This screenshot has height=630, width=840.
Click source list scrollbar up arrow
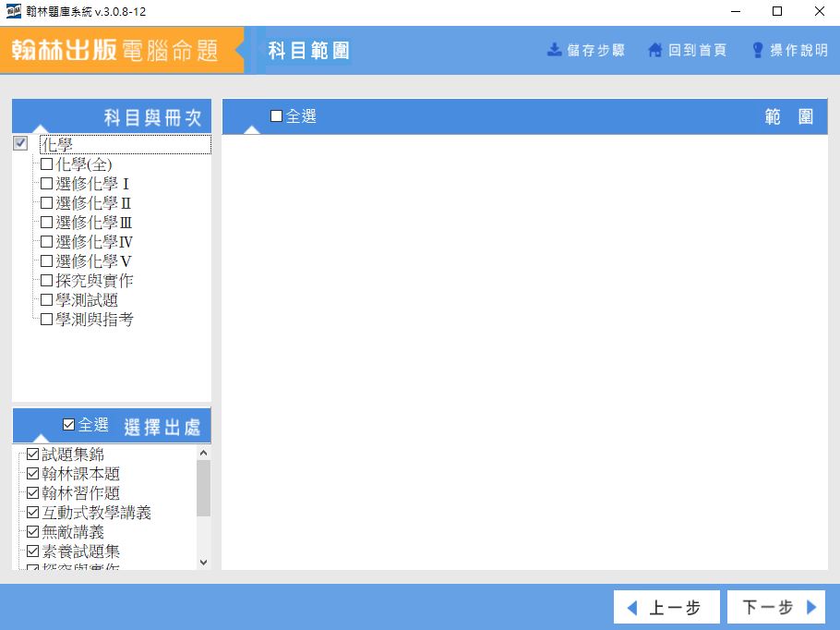click(203, 453)
